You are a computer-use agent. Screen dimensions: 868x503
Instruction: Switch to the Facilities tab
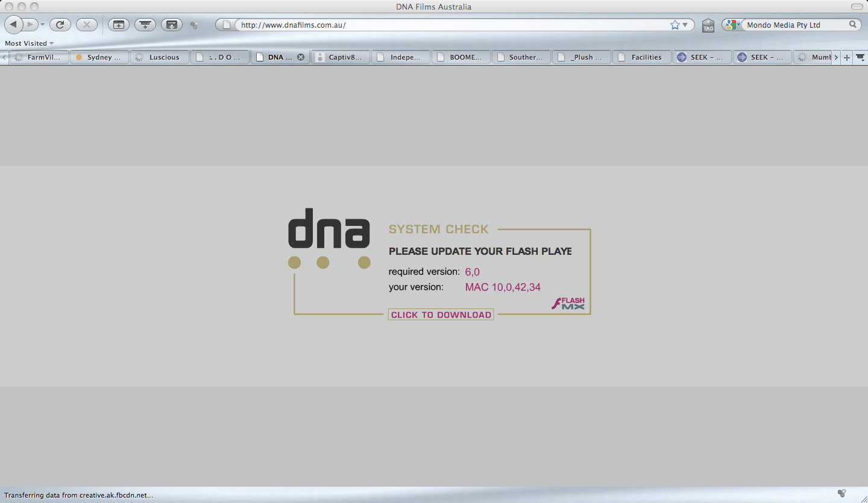pyautogui.click(x=642, y=57)
